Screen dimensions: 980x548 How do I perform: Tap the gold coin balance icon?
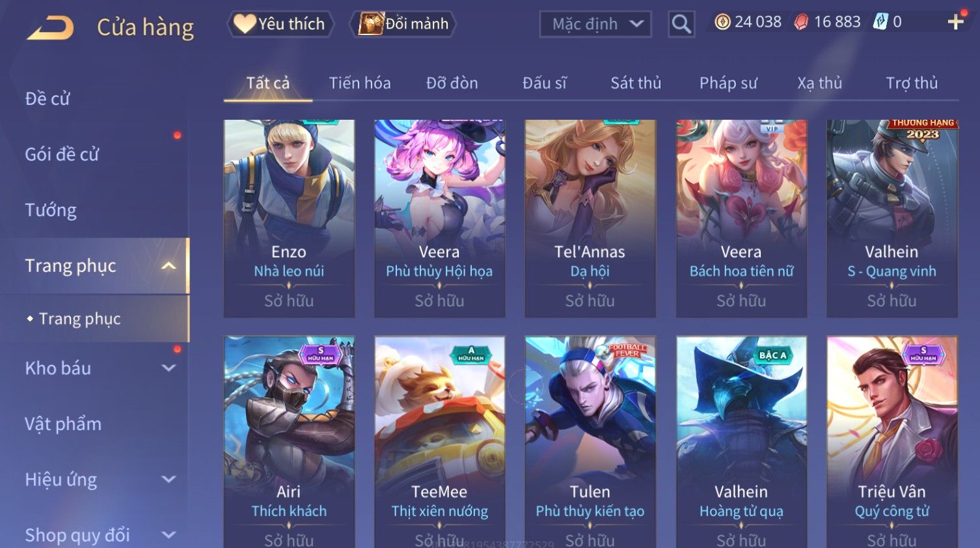pyautogui.click(x=722, y=22)
